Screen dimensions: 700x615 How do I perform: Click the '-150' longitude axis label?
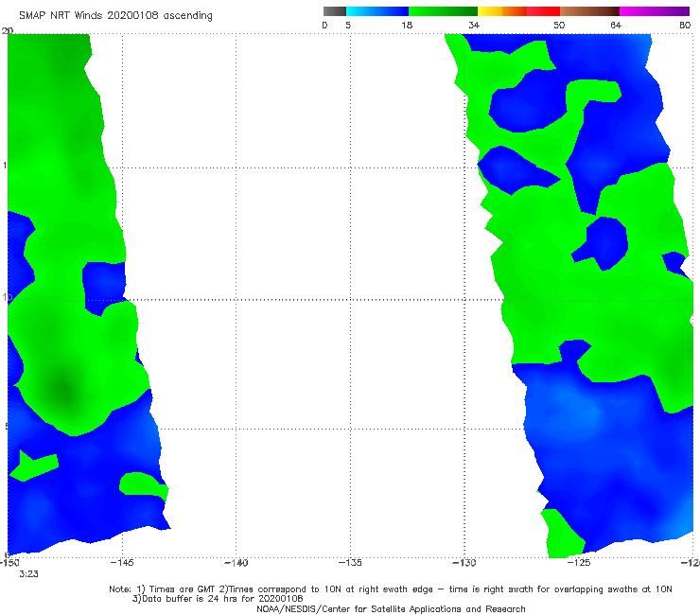[x=9, y=563]
